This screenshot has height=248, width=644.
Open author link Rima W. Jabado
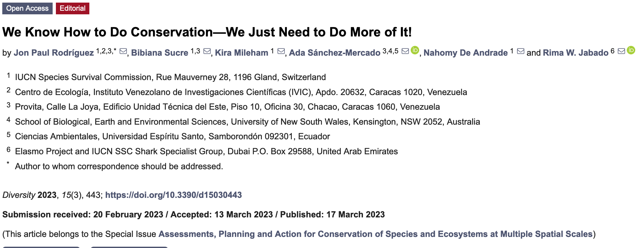(575, 53)
